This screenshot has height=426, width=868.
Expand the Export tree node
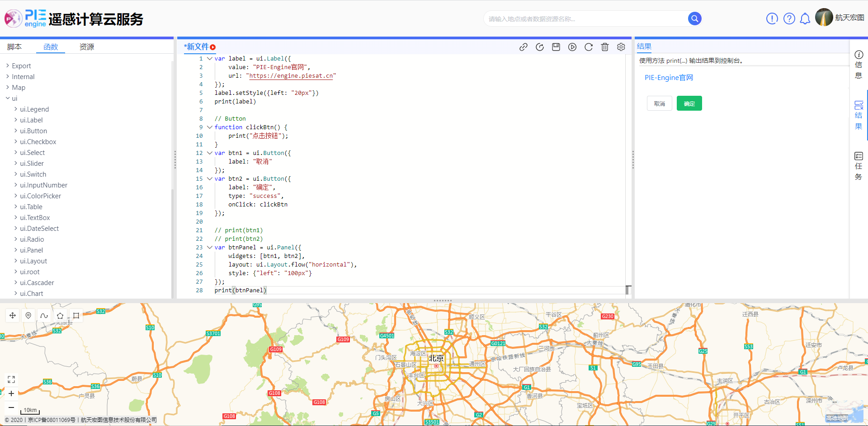click(x=8, y=66)
